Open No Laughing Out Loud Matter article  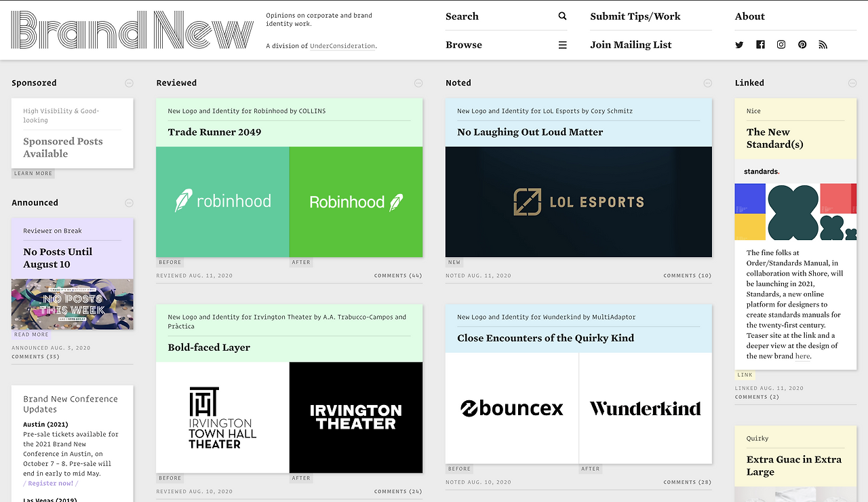[530, 132]
